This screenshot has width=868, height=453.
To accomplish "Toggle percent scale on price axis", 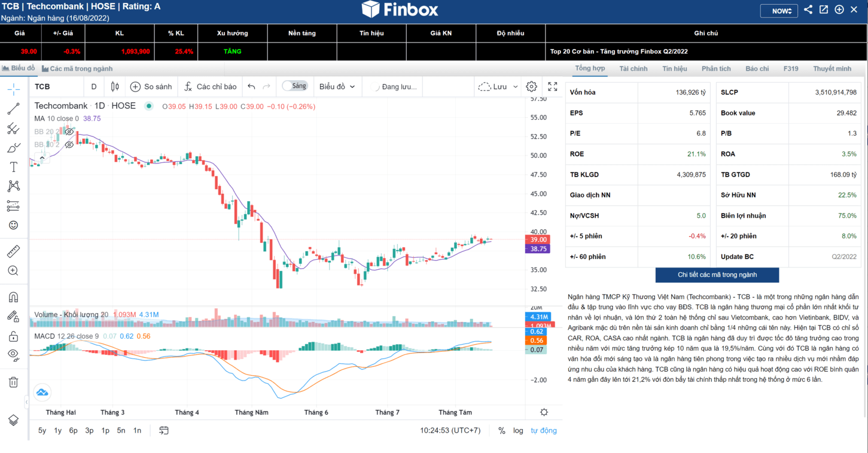I will pos(502,430).
